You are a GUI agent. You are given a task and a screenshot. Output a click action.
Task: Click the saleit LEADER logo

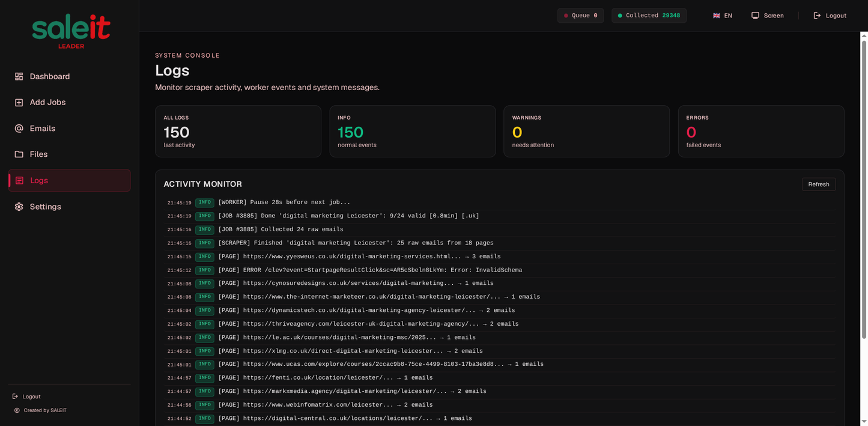tap(71, 31)
